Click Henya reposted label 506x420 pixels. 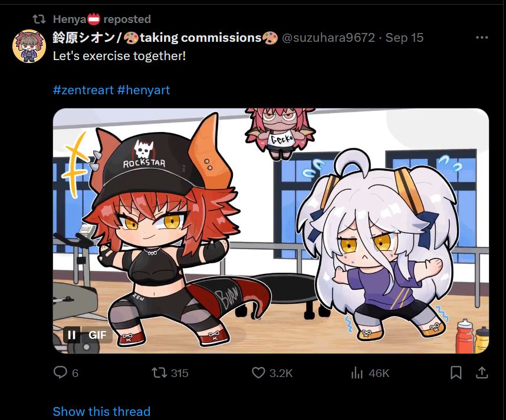(x=102, y=19)
